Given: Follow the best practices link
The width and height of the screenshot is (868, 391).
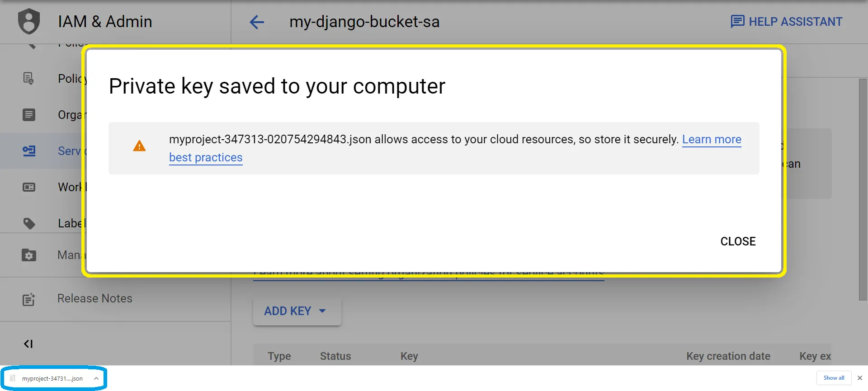Looking at the screenshot, I should click(206, 157).
